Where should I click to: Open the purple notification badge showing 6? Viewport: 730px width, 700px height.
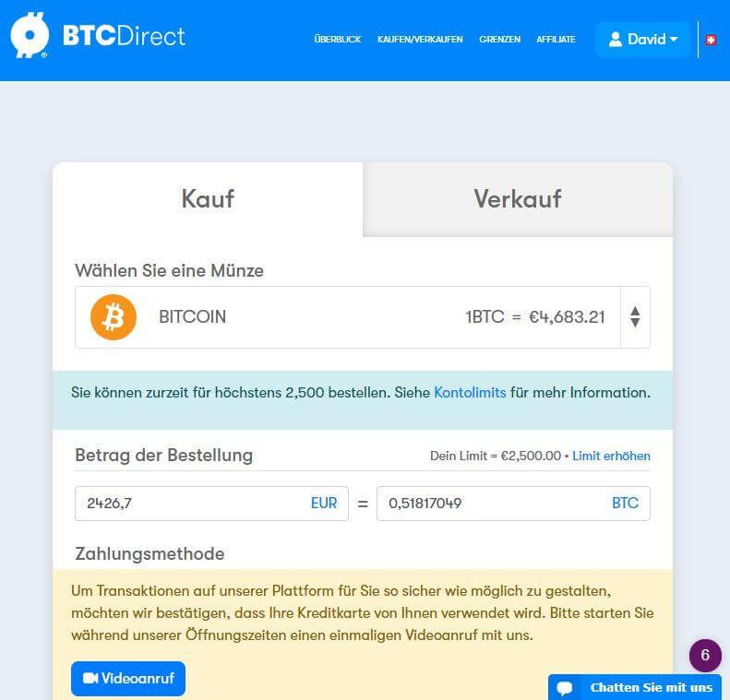705,656
